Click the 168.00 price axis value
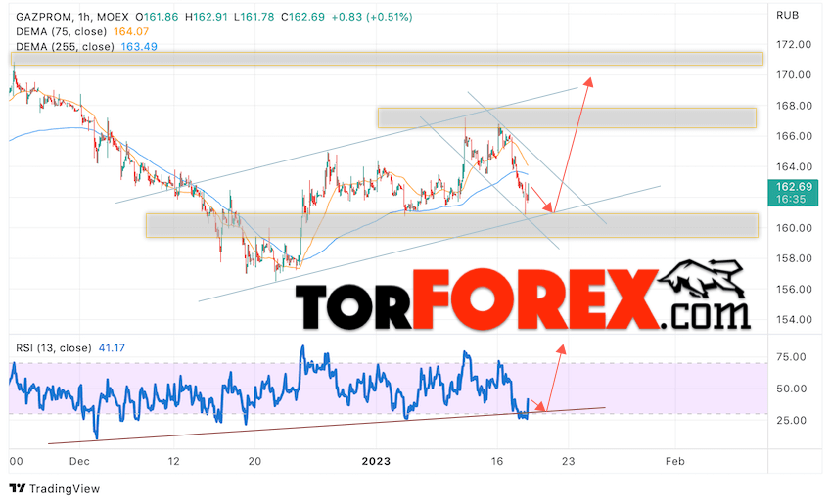 pyautogui.click(x=794, y=106)
